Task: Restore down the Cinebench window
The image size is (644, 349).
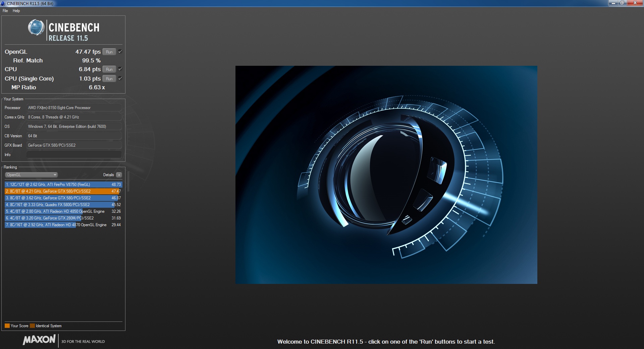Action: click(622, 3)
